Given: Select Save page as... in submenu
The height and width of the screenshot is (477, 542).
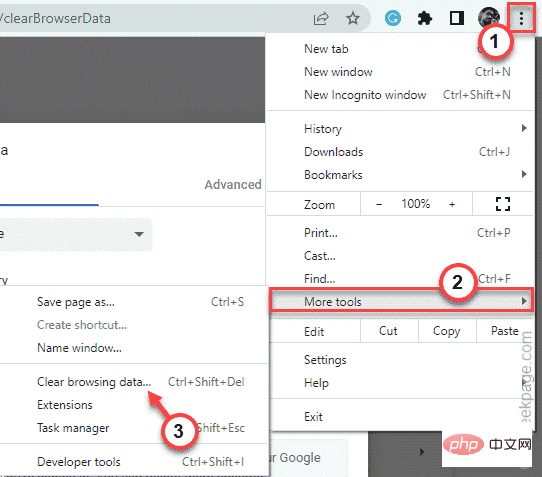Looking at the screenshot, I should point(134,302).
